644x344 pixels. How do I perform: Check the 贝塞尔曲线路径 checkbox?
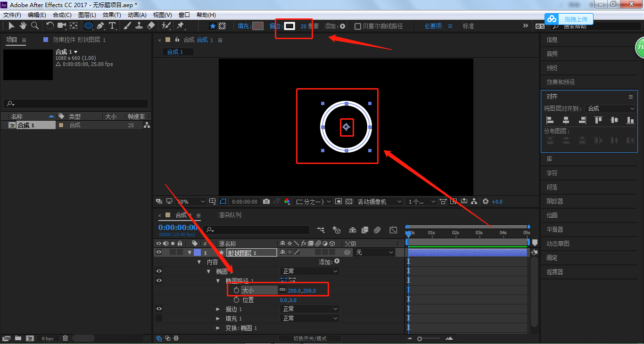tap(358, 26)
